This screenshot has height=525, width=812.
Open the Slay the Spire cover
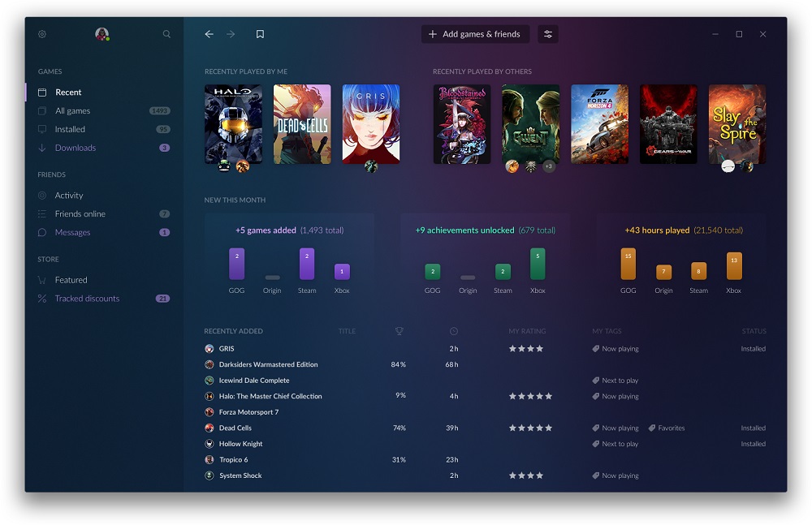coord(737,124)
